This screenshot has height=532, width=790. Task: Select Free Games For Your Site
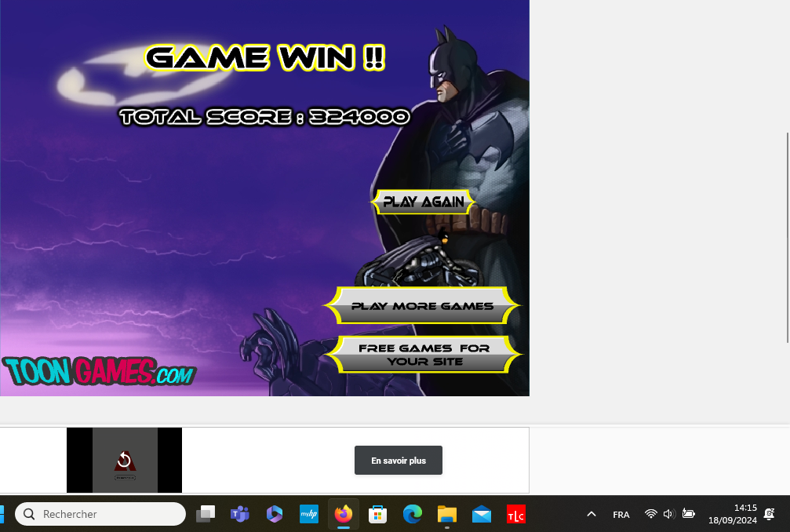click(424, 355)
